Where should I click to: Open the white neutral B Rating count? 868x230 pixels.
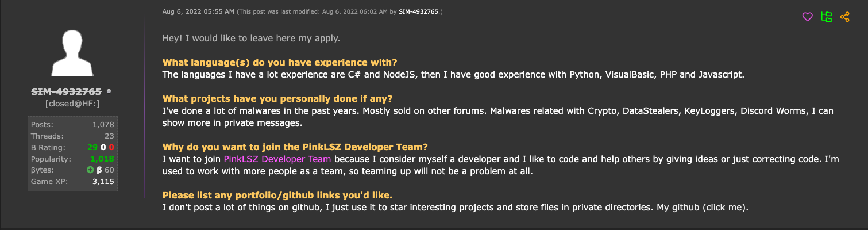103,147
